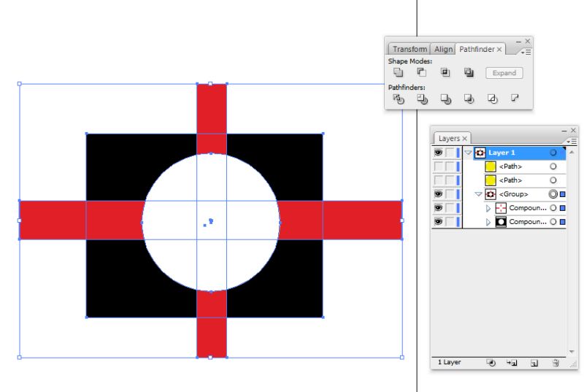Apply the Outline pathfinder

pos(492,99)
